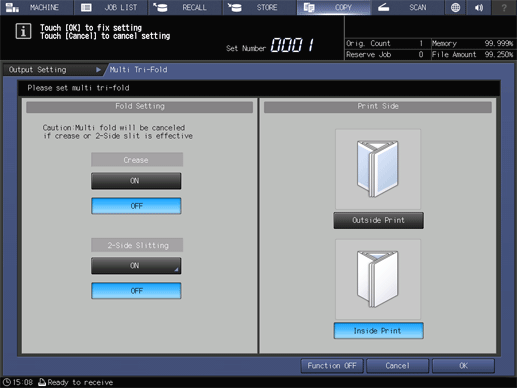This screenshot has width=517, height=388.
Task: Click the multi fold caution text
Action: click(118, 132)
